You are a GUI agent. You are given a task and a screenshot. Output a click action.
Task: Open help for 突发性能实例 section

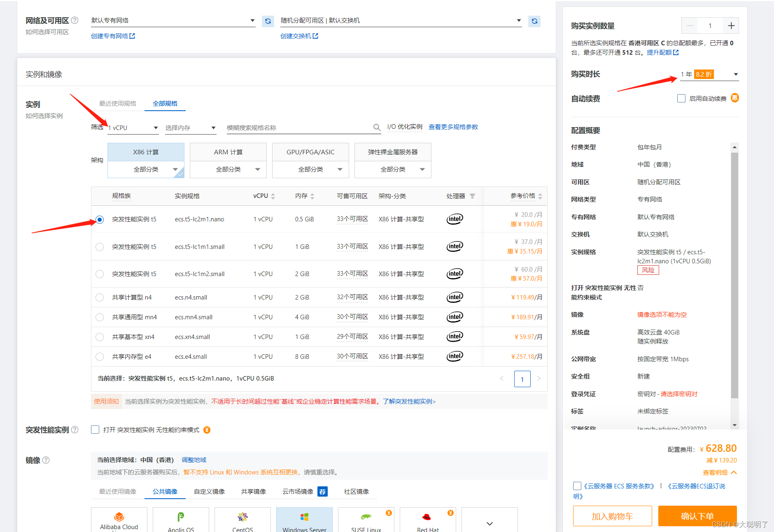click(75, 430)
